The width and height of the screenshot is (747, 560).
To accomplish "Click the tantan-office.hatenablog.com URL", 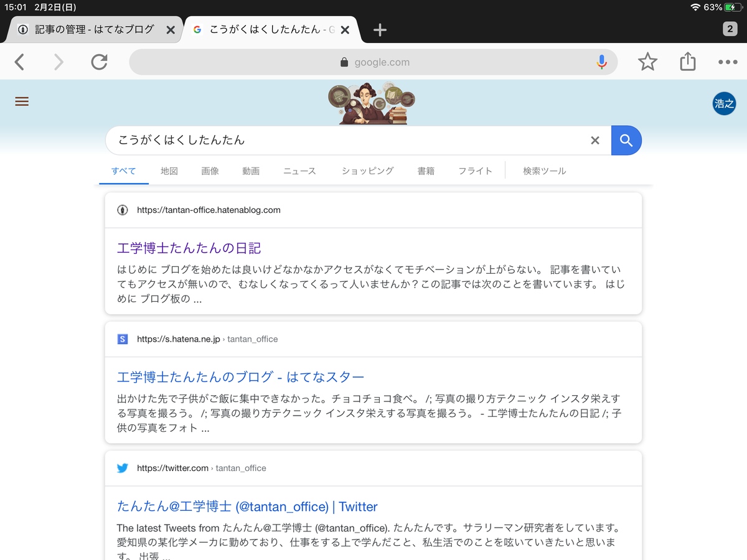I will coord(209,210).
